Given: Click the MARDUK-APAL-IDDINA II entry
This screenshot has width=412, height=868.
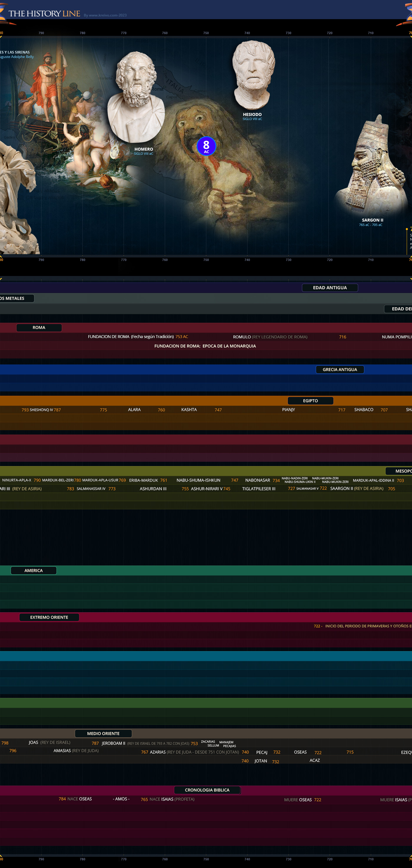Looking at the screenshot, I should pos(373,480).
